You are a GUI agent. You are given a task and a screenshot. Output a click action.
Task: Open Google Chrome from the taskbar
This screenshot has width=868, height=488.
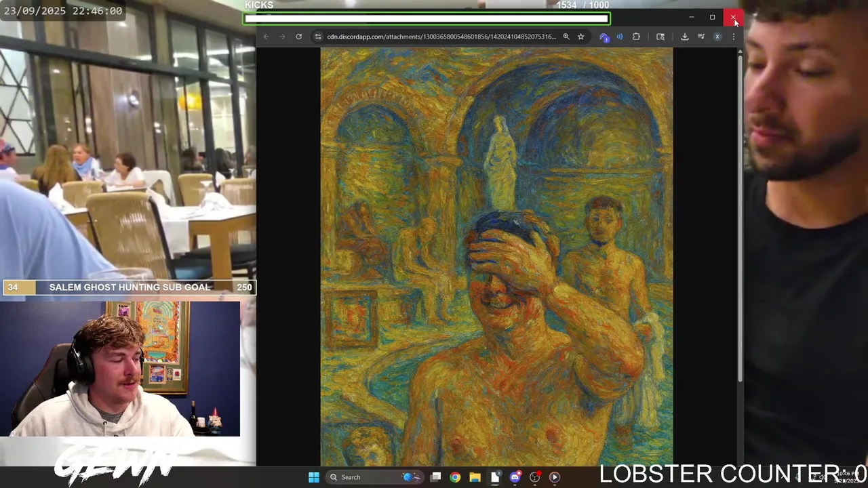click(x=455, y=477)
